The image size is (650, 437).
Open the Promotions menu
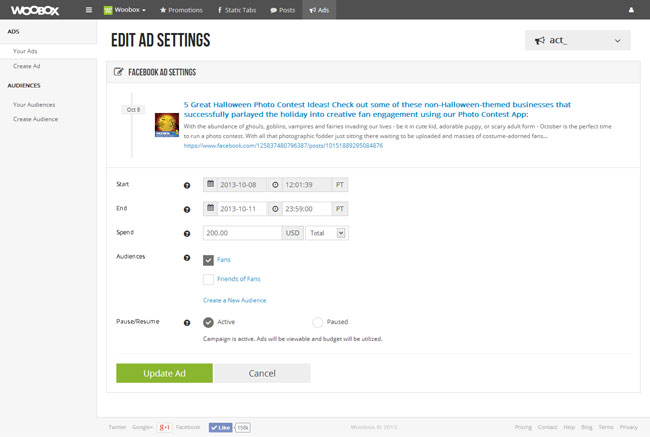pos(181,10)
